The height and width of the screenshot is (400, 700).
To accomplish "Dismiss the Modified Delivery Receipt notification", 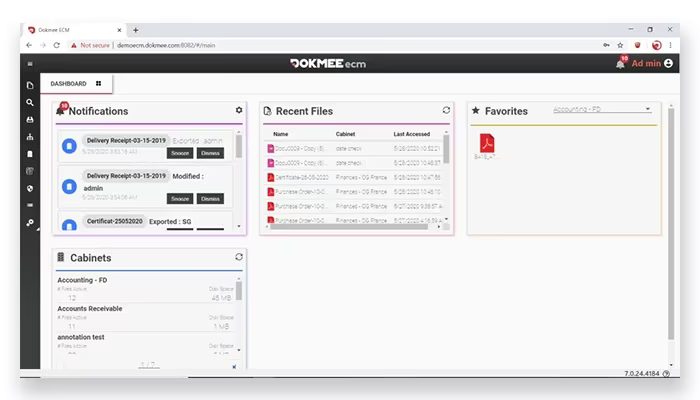I will [x=210, y=199].
